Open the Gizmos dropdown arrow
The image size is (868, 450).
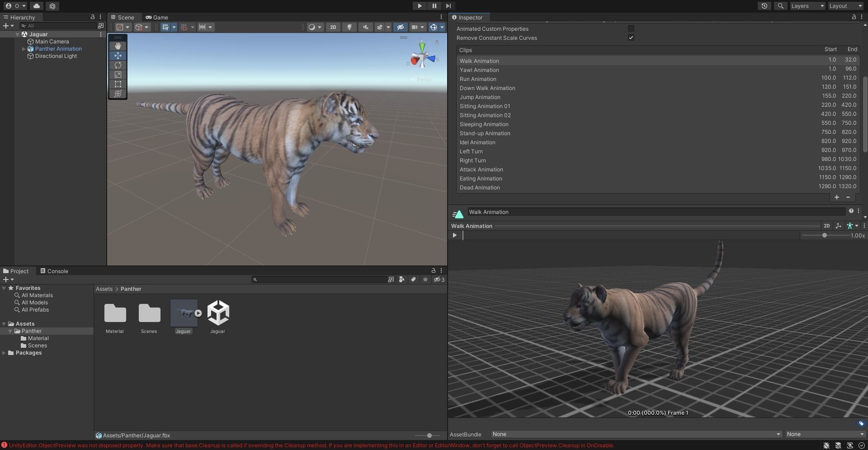tap(442, 27)
